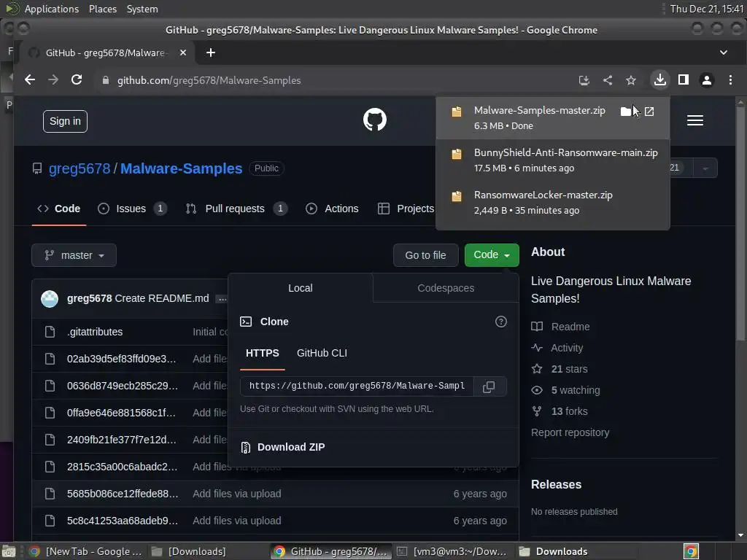The width and height of the screenshot is (747, 560).
Task: Open the GitHub hamburger menu
Action: [x=694, y=120]
